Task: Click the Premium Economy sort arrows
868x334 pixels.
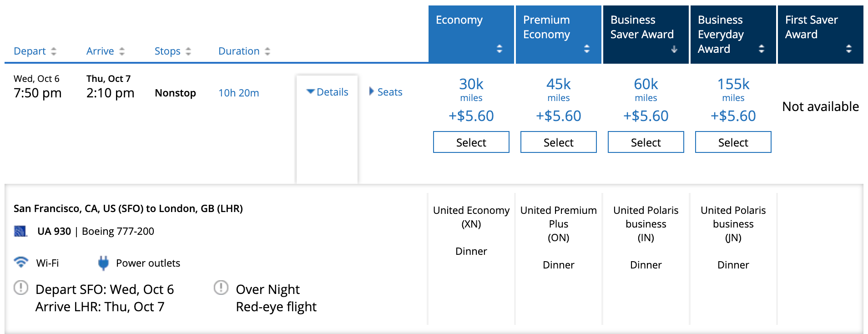Action: click(x=587, y=49)
